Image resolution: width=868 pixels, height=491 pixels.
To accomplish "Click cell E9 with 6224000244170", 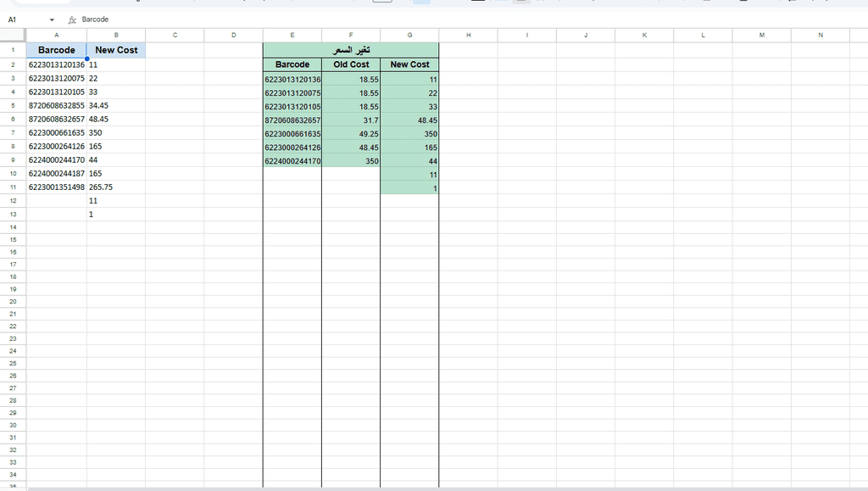I will click(x=292, y=161).
